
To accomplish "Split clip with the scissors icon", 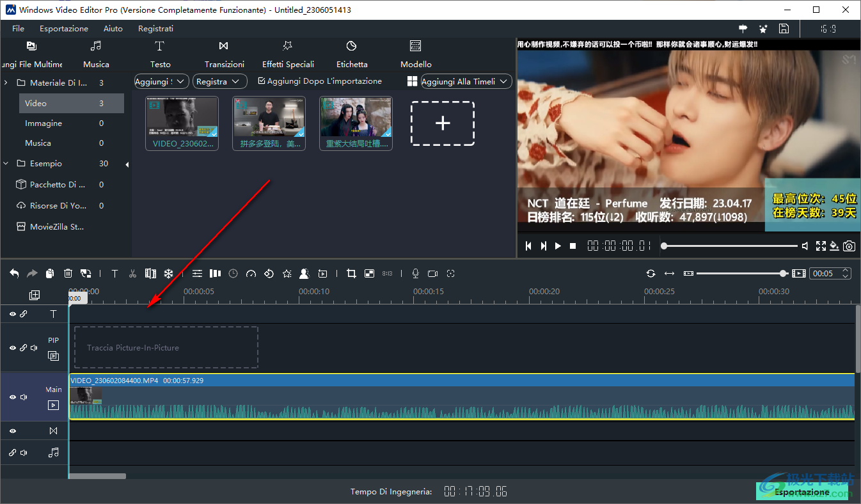I will [x=132, y=273].
